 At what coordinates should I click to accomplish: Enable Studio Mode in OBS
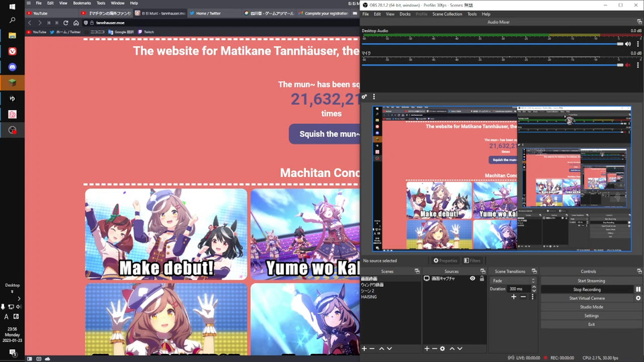coord(591,307)
